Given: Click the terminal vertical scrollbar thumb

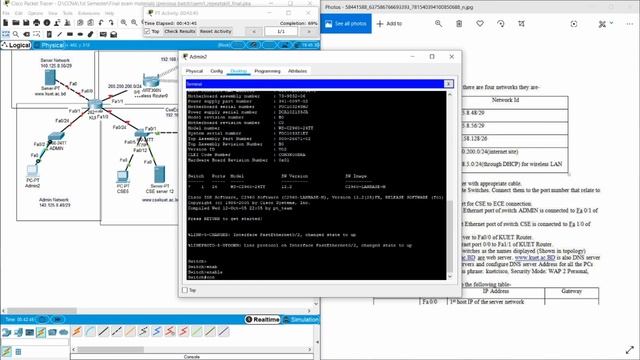Looking at the screenshot, I should point(450,237).
